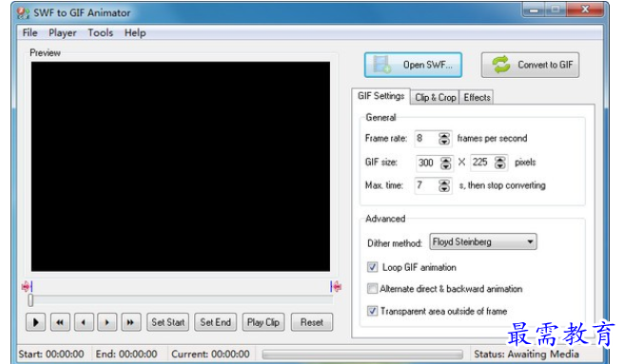The image size is (623, 364).
Task: Click the Play button below preview
Action: (35, 322)
